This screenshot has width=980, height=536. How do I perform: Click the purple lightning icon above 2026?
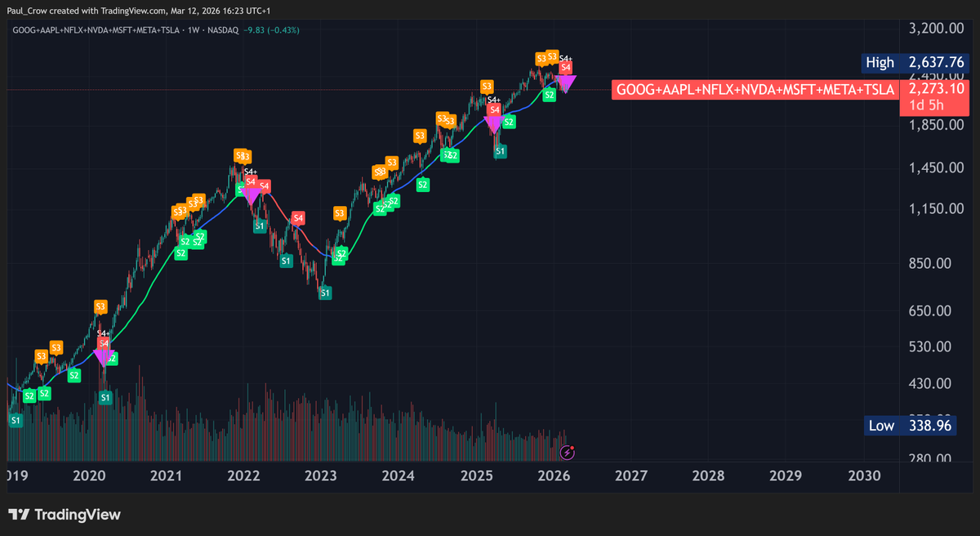tap(569, 451)
